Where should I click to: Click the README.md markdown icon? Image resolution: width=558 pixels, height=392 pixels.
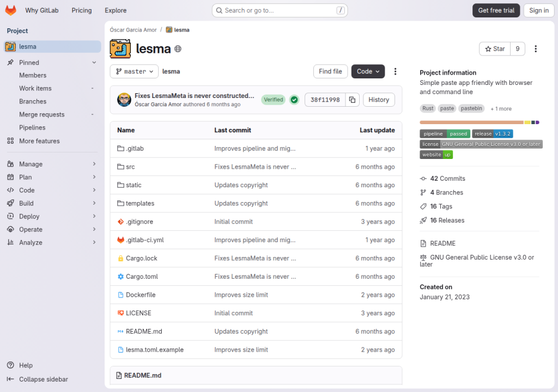pyautogui.click(x=120, y=332)
